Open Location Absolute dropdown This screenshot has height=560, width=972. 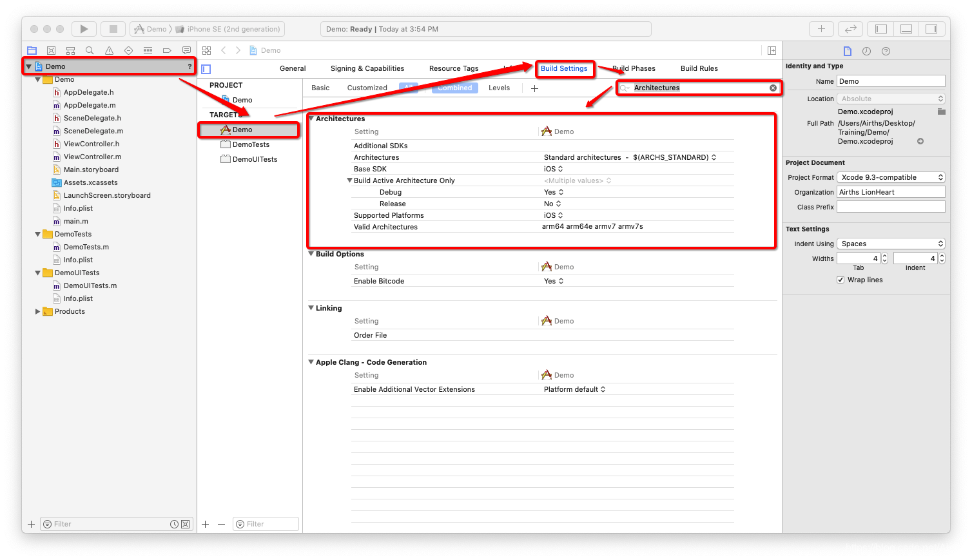point(891,99)
